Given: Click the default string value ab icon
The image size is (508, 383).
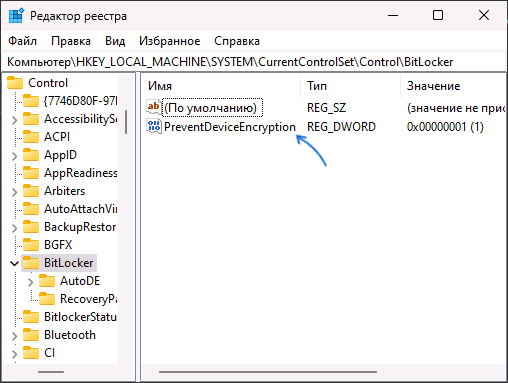Looking at the screenshot, I should point(154,107).
